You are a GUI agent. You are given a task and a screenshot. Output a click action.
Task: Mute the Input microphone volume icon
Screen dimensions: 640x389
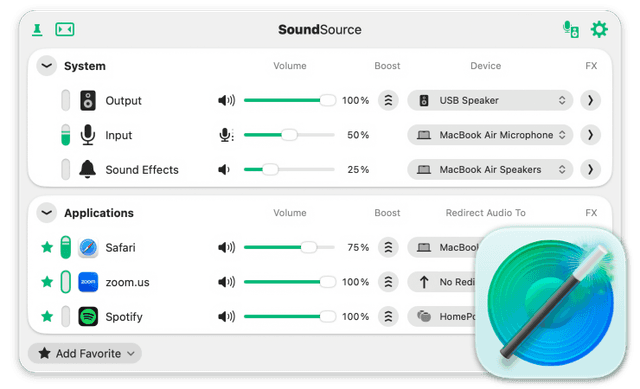tap(227, 135)
